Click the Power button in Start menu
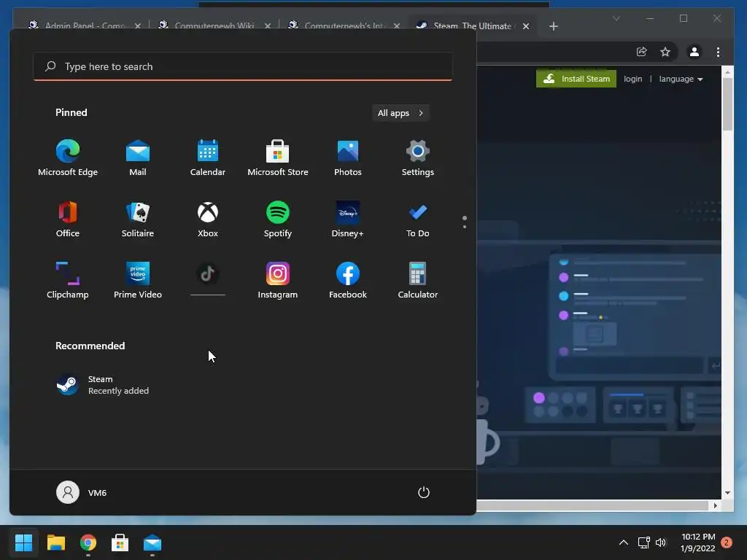Screen dimensions: 747x560 pyautogui.click(x=424, y=492)
